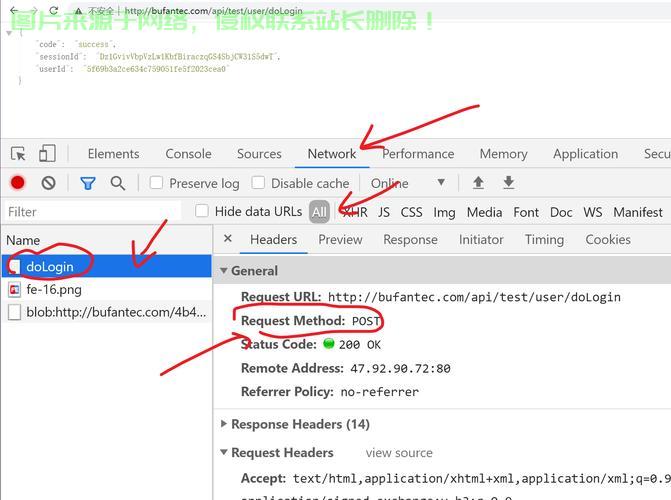Click the Request Method value POST

click(366, 321)
